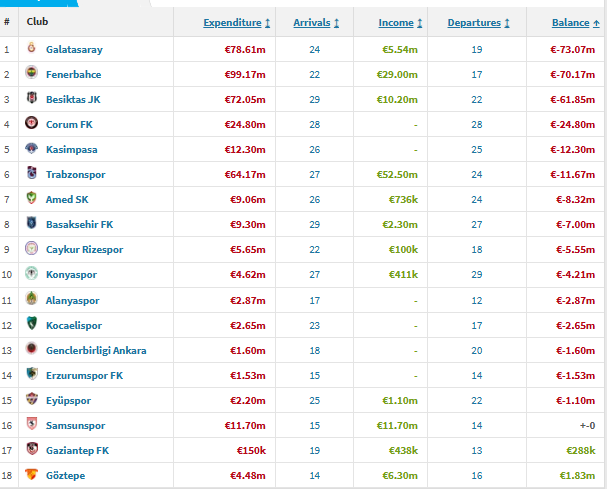Click the Erzurumspor FK club crest icon
This screenshot has height=489, width=607.
(x=31, y=374)
